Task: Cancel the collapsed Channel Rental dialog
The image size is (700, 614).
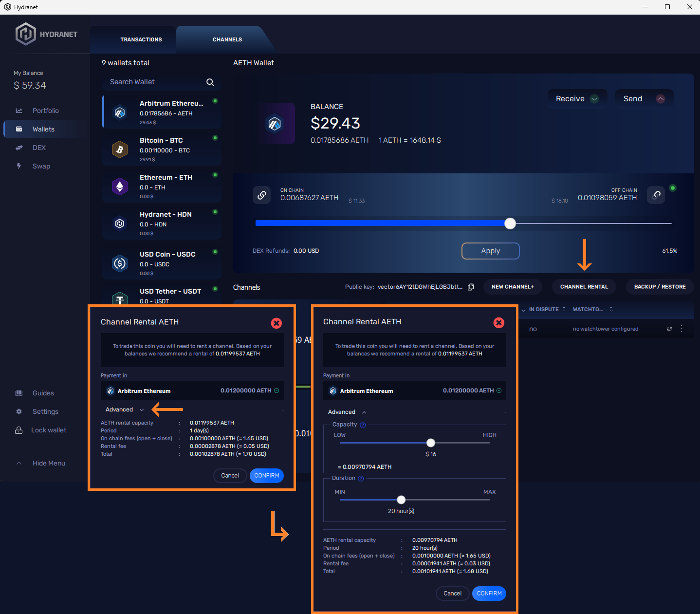Action: (230, 475)
